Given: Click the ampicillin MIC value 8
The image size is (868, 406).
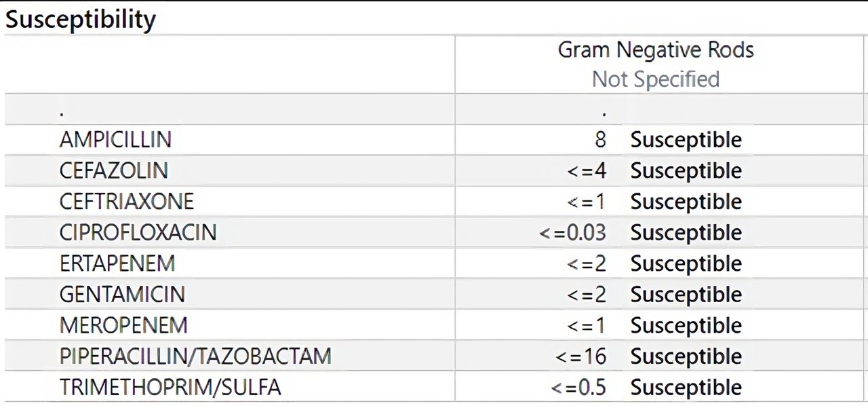Looking at the screenshot, I should pyautogui.click(x=600, y=140).
